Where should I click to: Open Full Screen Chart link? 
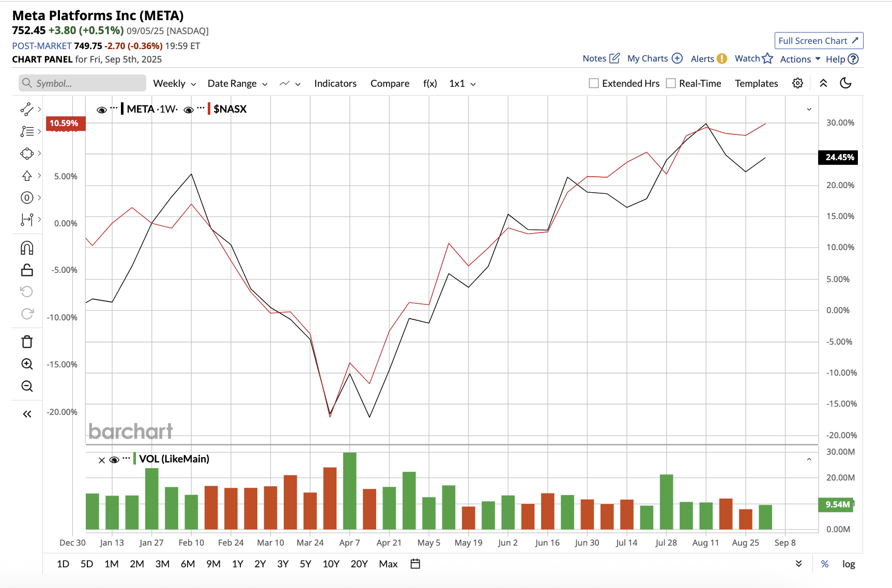(x=819, y=41)
